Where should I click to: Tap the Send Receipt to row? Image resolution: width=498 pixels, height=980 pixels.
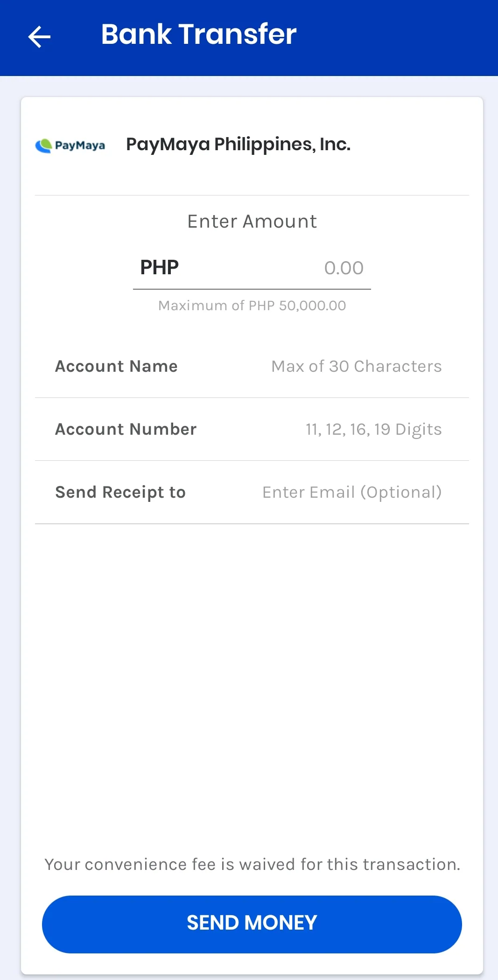click(x=252, y=493)
